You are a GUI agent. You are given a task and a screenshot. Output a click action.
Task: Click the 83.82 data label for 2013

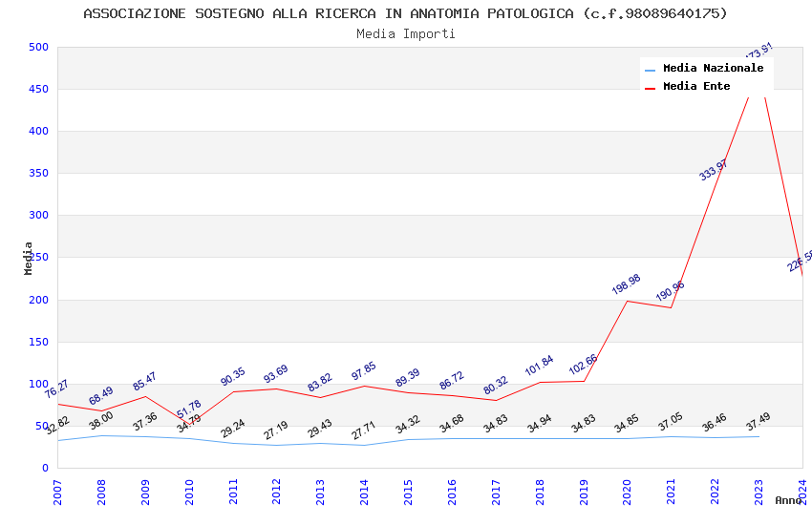pos(319,382)
